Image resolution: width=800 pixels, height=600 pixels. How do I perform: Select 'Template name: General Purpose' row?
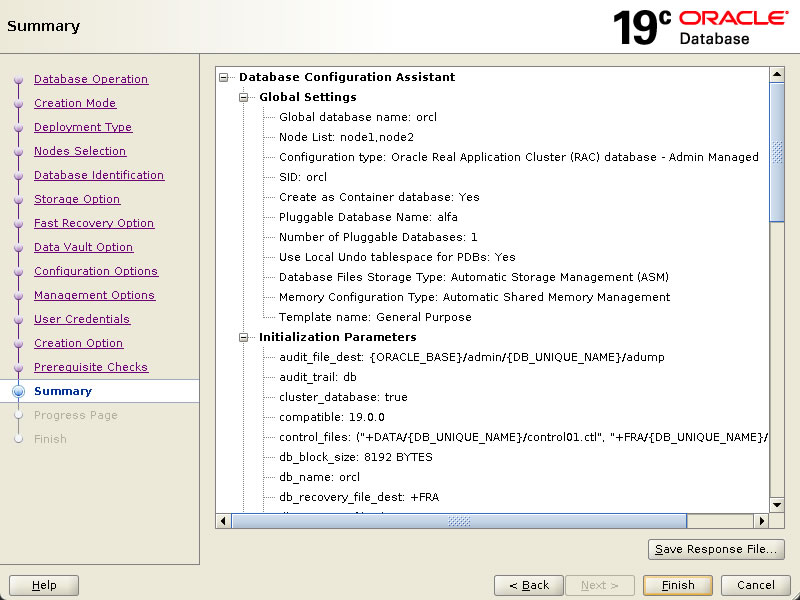click(x=375, y=317)
